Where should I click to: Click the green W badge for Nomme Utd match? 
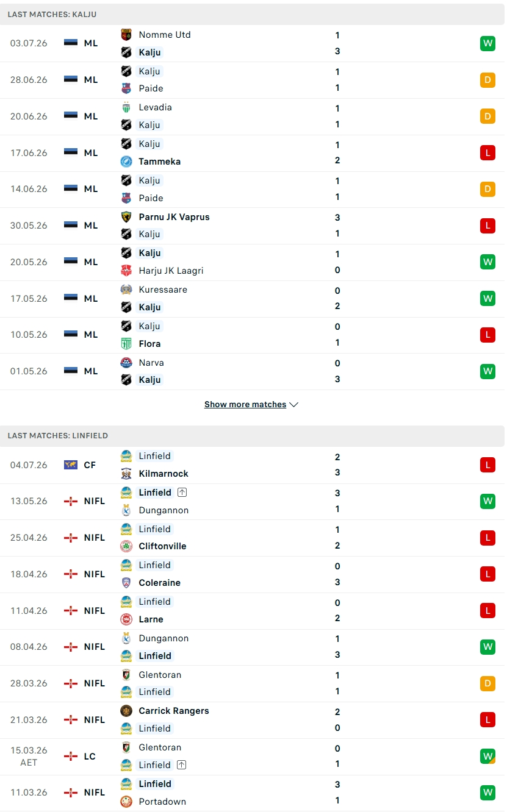[x=487, y=43]
